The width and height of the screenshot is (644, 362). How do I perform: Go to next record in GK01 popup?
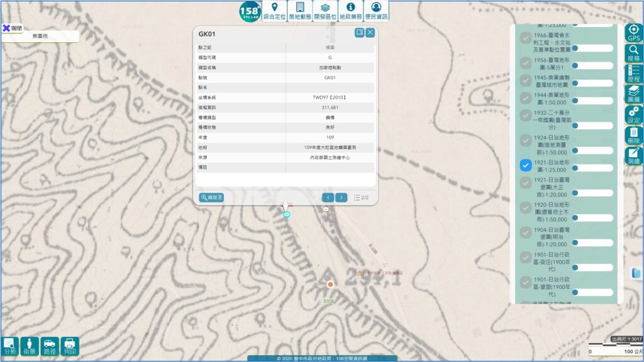[x=341, y=197]
